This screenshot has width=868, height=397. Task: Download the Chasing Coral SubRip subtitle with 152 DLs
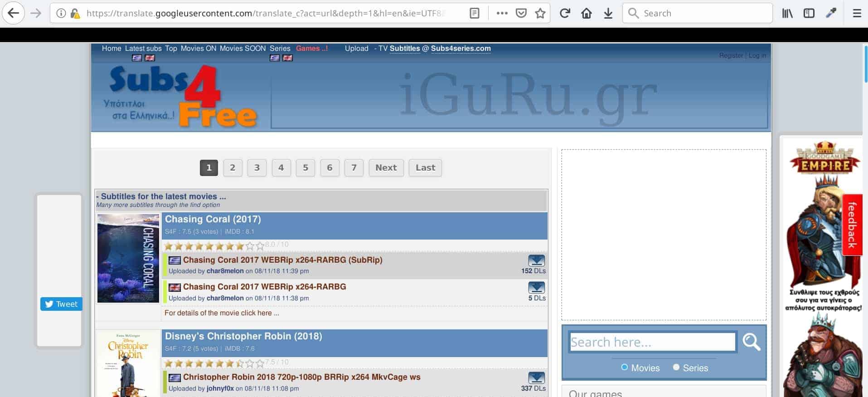click(x=536, y=260)
